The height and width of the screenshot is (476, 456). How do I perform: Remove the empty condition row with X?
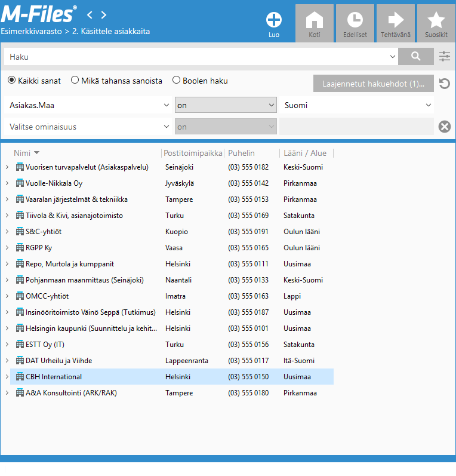[x=445, y=127]
